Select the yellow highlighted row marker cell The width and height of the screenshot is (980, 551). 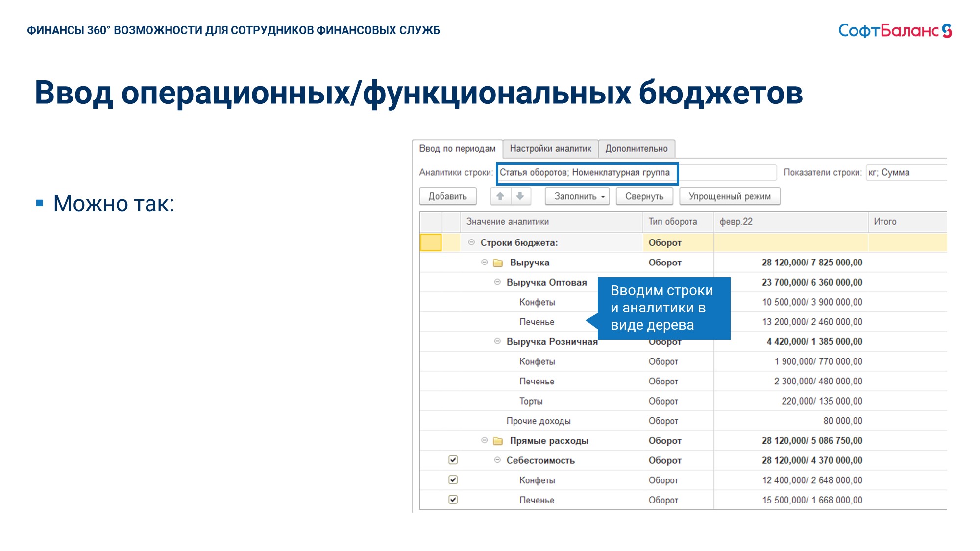[431, 243]
